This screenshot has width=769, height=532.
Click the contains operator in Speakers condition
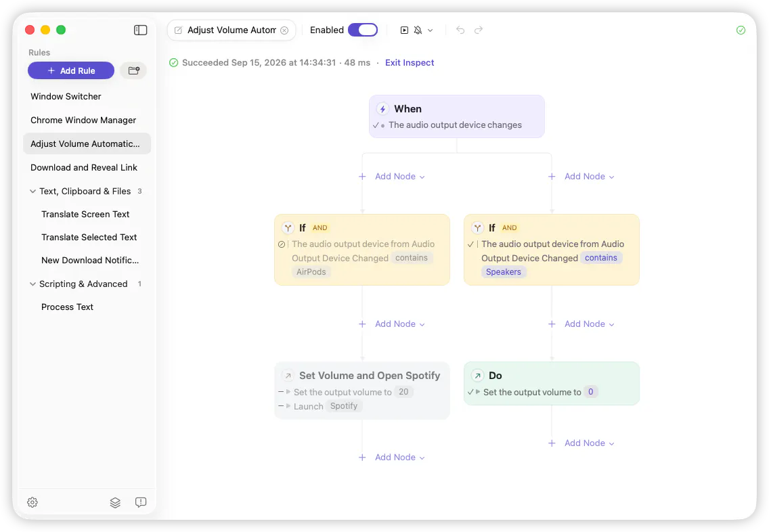601,258
